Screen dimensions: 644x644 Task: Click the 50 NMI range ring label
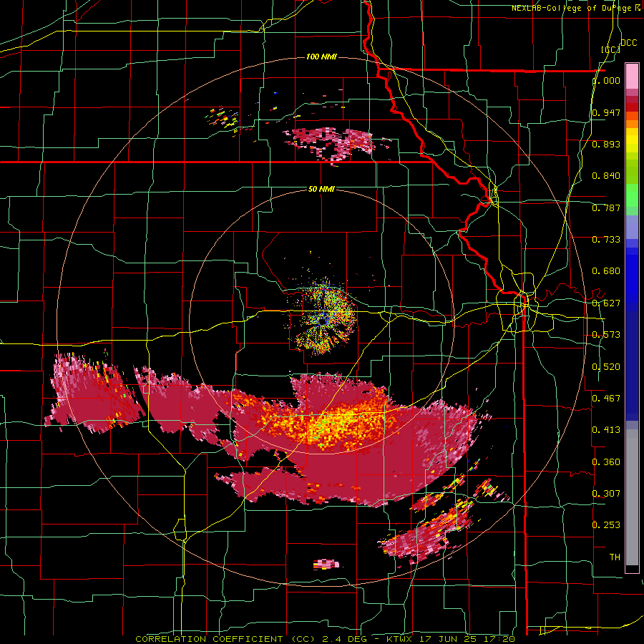click(321, 189)
